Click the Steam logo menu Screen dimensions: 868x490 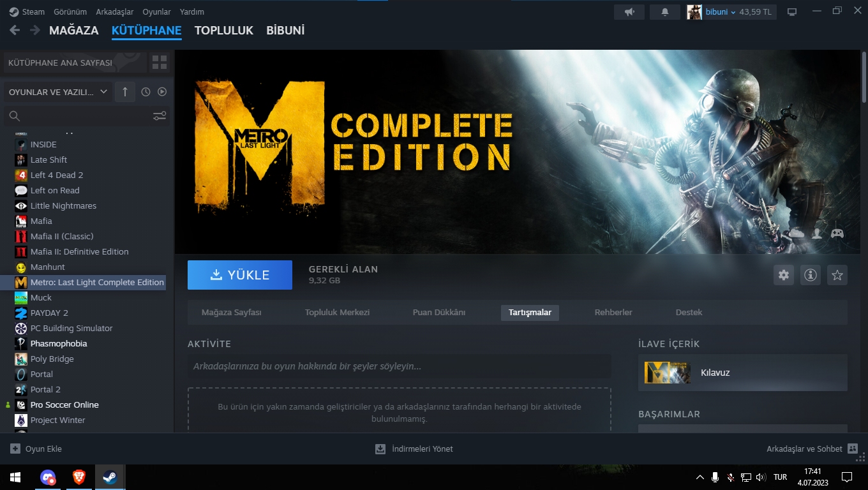coord(27,12)
